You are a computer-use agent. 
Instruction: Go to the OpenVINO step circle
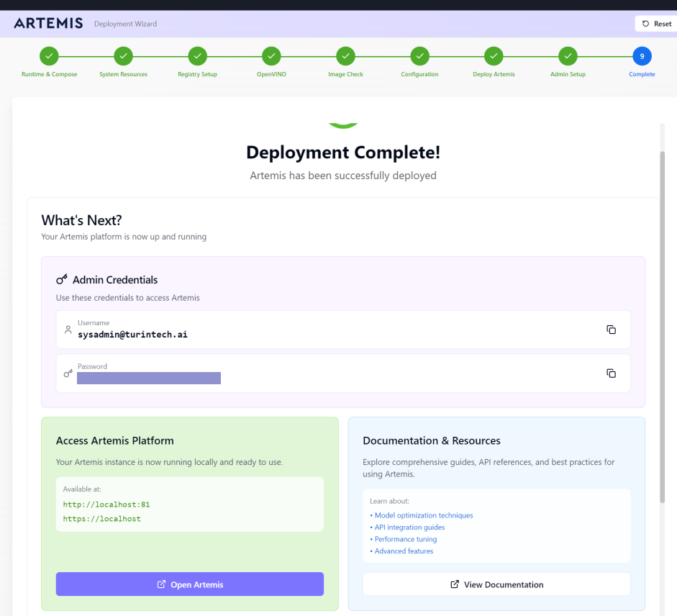click(x=271, y=55)
